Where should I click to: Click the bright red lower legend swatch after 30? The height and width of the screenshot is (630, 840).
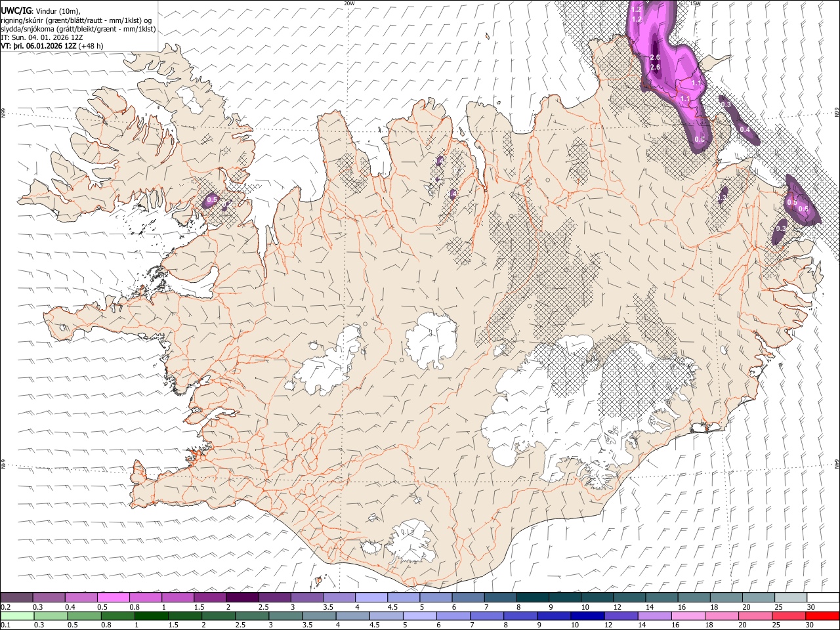(822, 616)
